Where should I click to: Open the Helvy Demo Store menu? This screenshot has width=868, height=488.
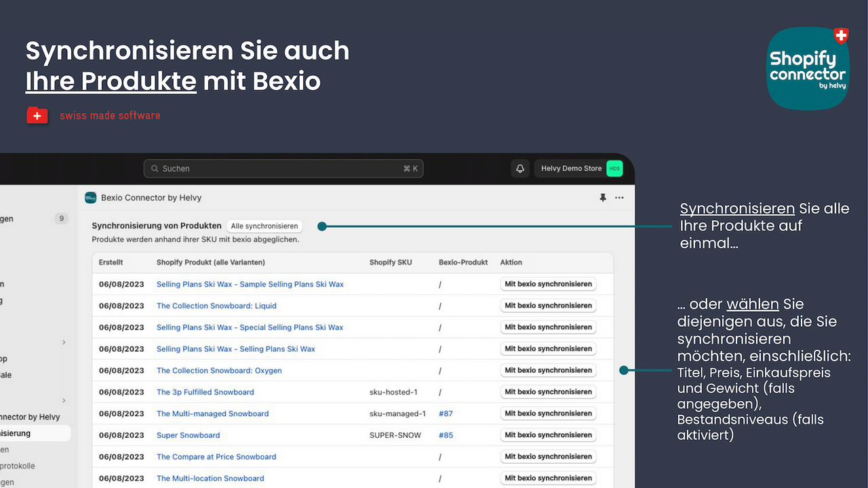click(578, 169)
